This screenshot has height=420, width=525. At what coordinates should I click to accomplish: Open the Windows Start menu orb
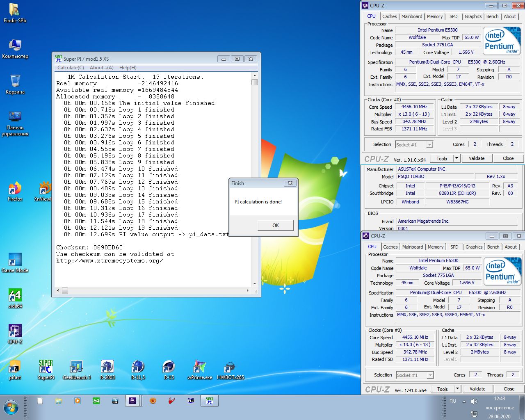(x=11, y=408)
